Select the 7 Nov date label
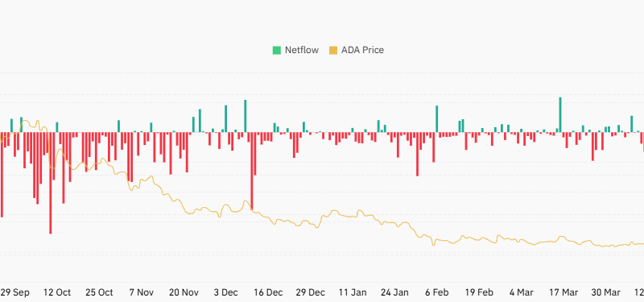644x302 pixels. pos(142,292)
